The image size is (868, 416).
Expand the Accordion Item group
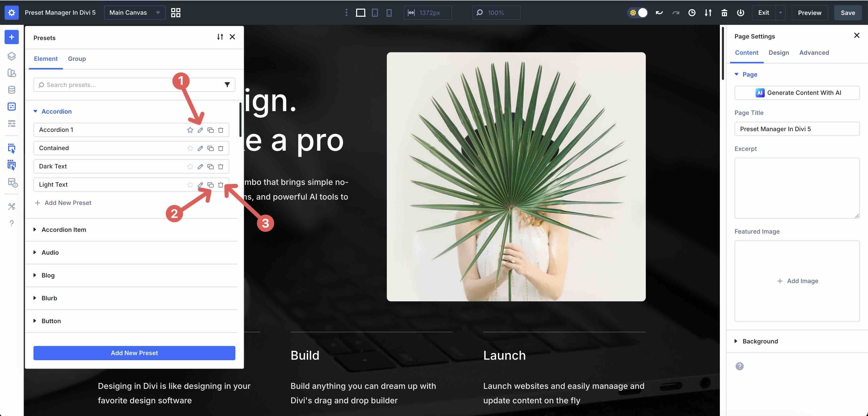pyautogui.click(x=64, y=230)
